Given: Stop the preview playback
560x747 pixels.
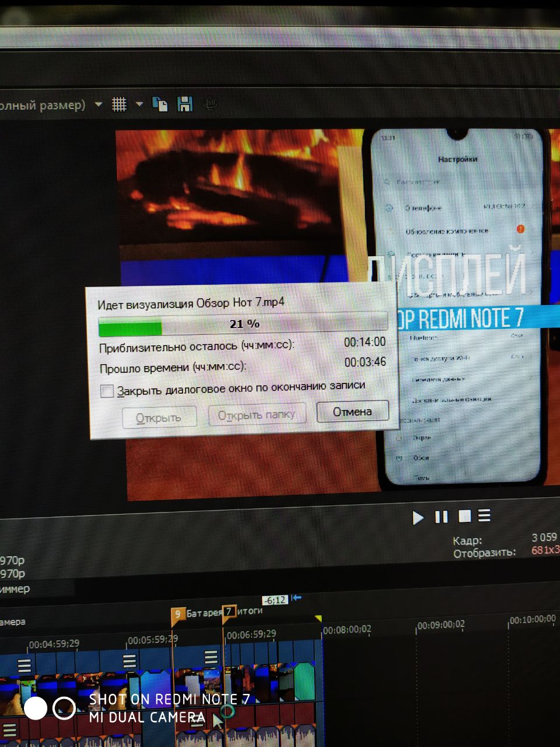Looking at the screenshot, I should click(464, 516).
